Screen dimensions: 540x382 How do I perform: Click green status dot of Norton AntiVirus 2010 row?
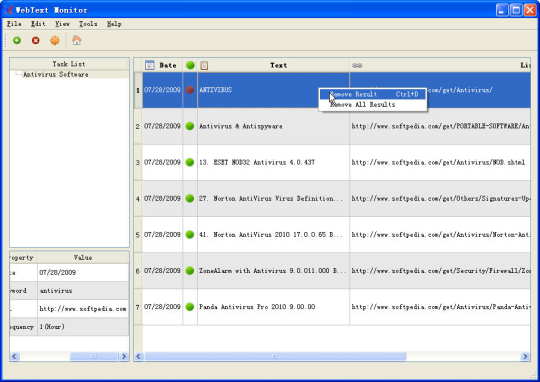coord(190,235)
